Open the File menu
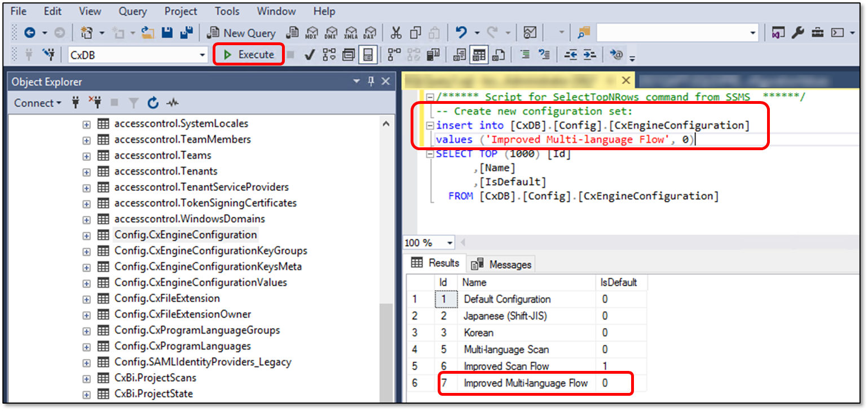 [x=19, y=11]
